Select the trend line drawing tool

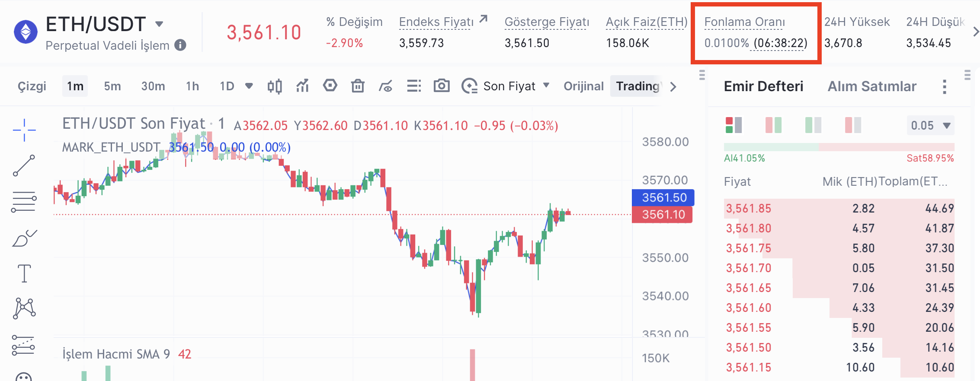[24, 165]
